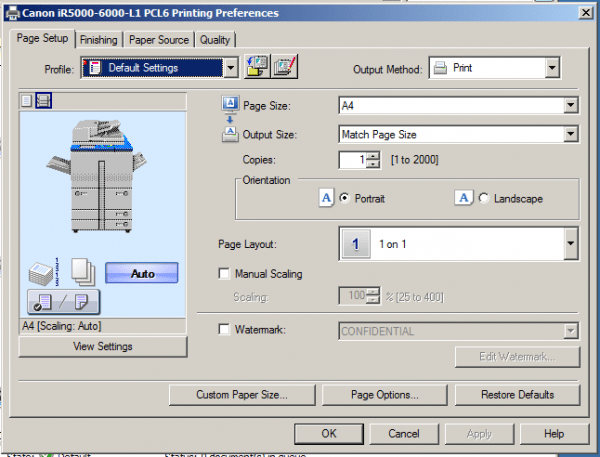Click the printer image in preview

[98, 176]
